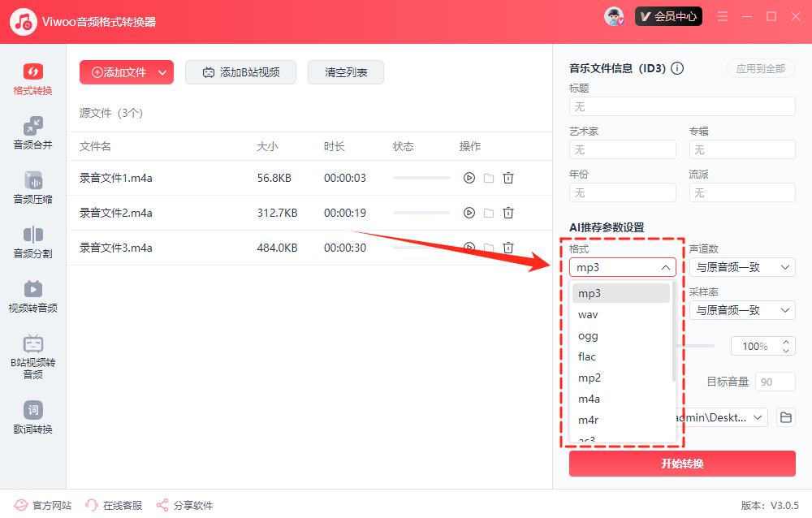Open the 歌词转换 lyrics converter
This screenshot has height=518, width=812.
pos(32,417)
